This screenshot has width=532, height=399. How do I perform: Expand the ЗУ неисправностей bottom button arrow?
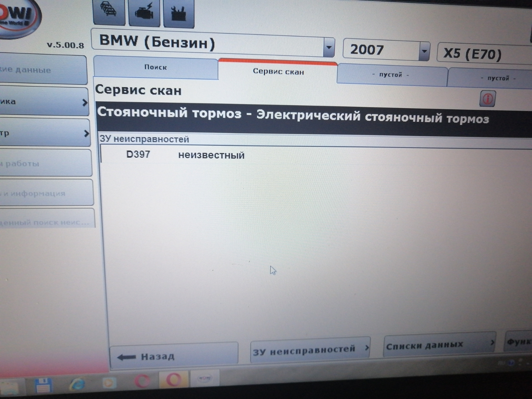click(367, 348)
